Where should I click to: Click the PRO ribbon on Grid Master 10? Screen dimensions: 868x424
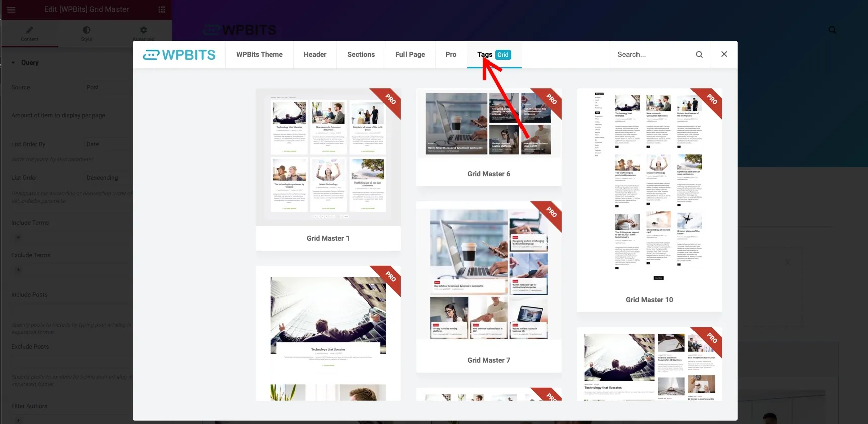pos(711,100)
